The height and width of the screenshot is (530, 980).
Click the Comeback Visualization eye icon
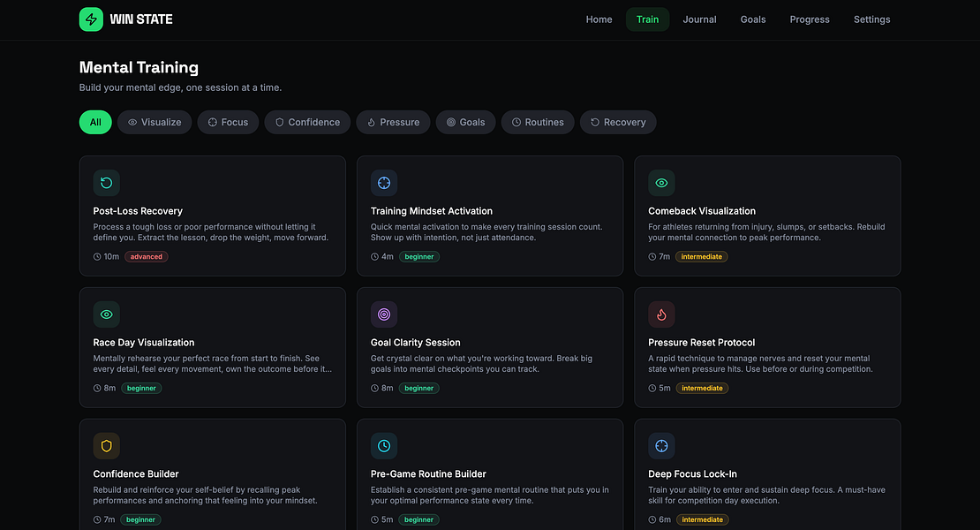(x=661, y=183)
